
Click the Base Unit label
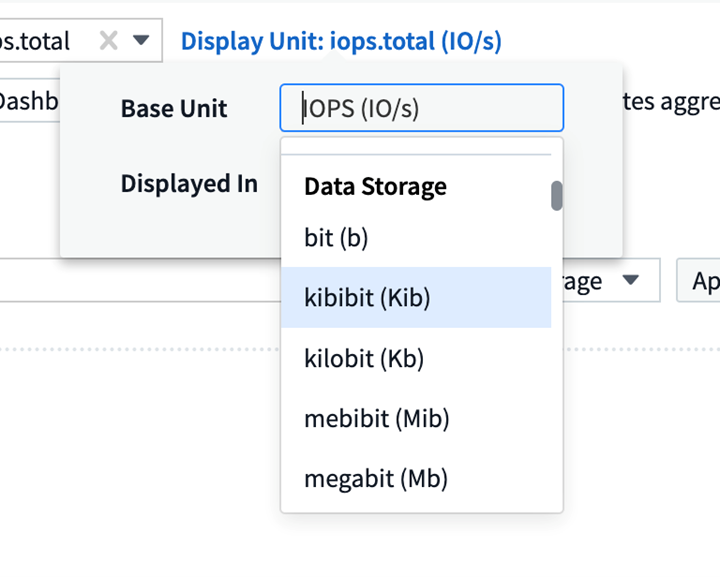pyautogui.click(x=174, y=108)
